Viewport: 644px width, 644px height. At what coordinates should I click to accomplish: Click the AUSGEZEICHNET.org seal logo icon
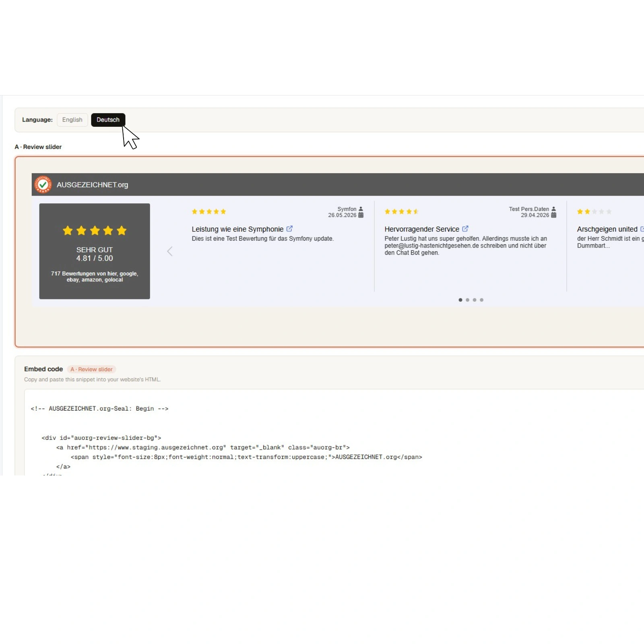click(43, 185)
